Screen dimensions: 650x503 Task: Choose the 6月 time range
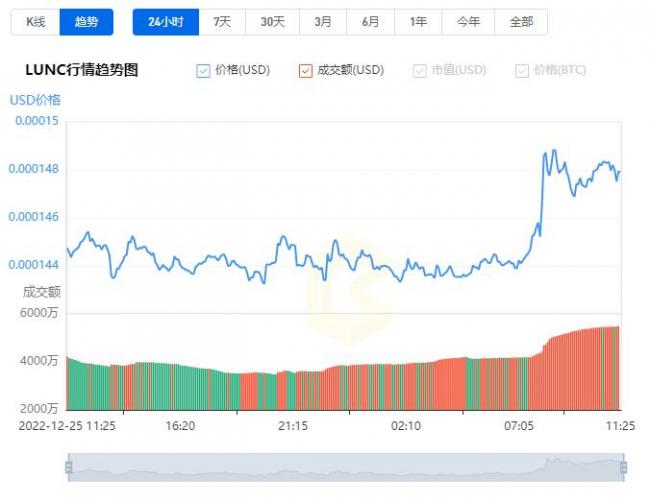pos(370,22)
